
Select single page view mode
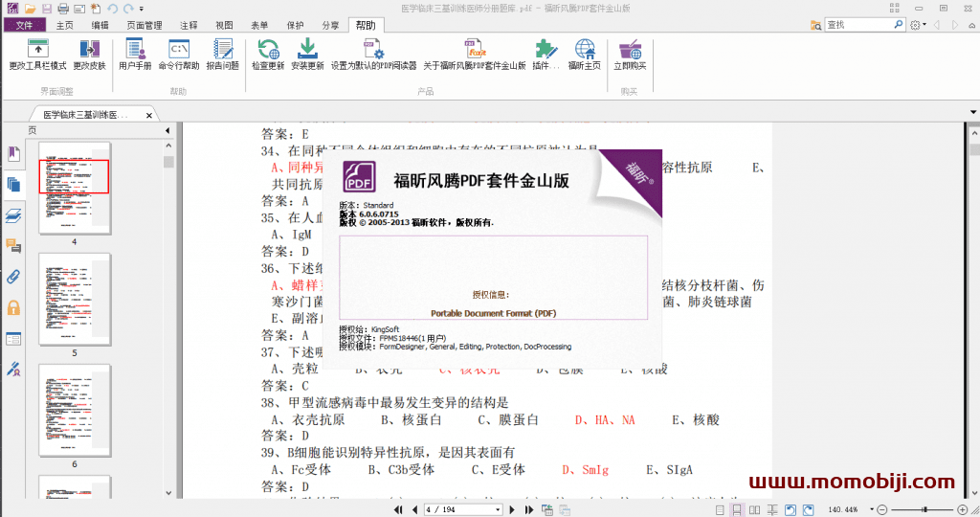pyautogui.click(x=720, y=510)
